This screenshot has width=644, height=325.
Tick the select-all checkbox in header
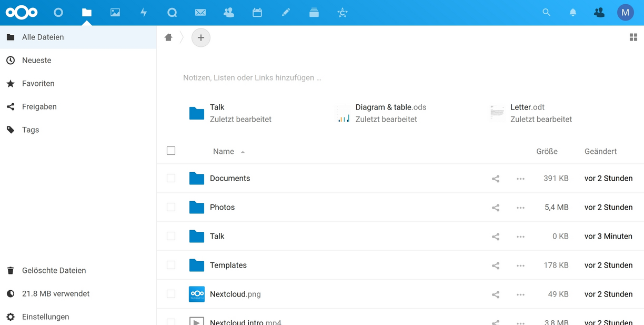pyautogui.click(x=171, y=151)
